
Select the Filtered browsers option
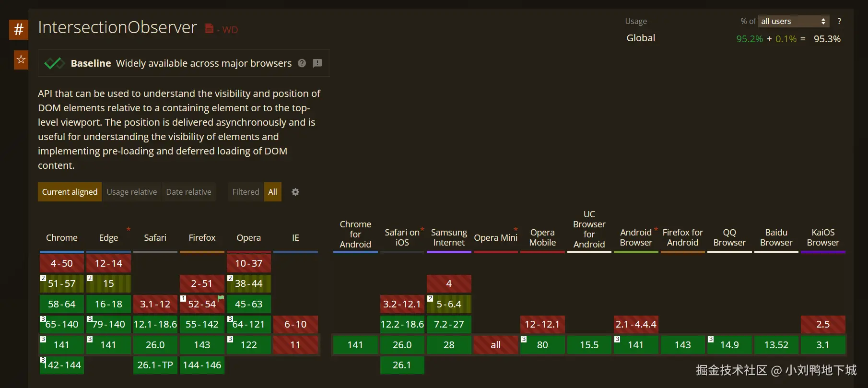click(246, 192)
